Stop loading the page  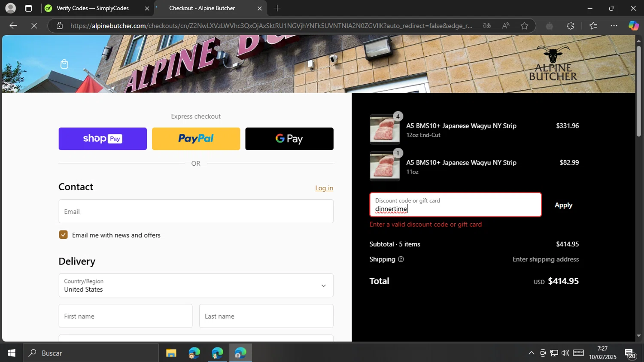pos(34,26)
